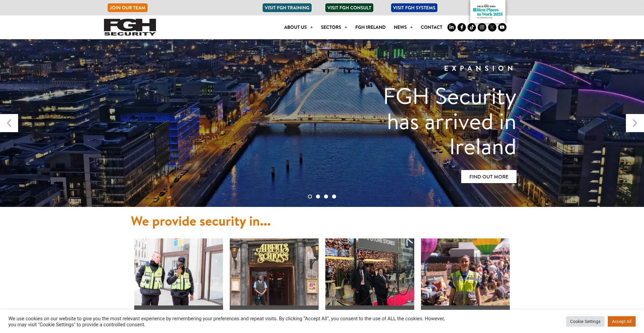Expand the About Us plus submenu

[x=311, y=27]
